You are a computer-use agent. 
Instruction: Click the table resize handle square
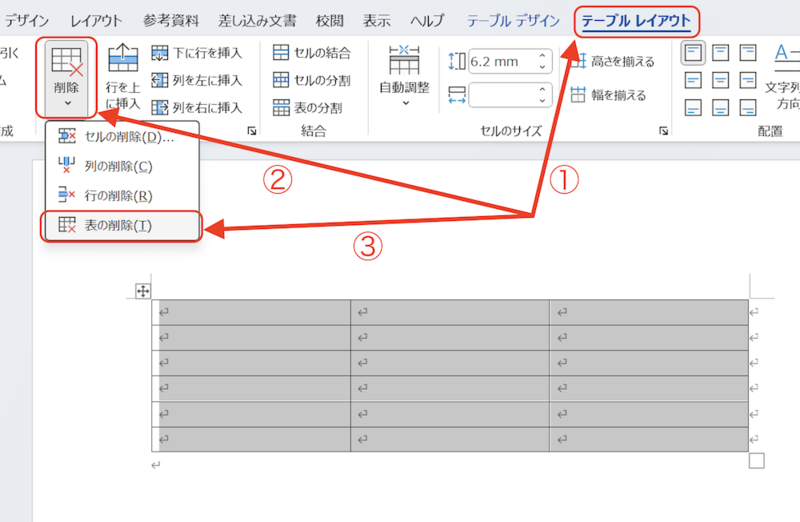757,461
